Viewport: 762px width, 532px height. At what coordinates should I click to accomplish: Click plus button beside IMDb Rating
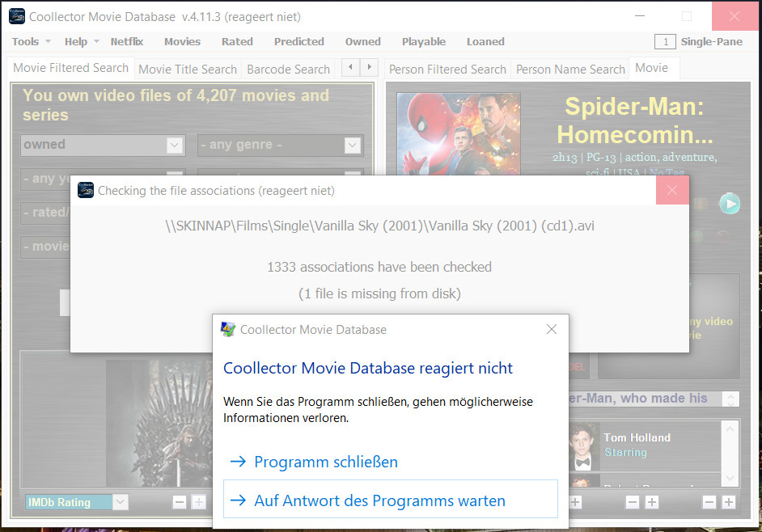(199, 502)
